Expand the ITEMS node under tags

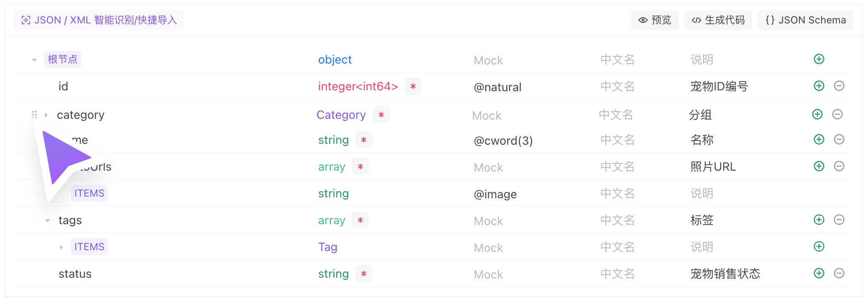61,247
